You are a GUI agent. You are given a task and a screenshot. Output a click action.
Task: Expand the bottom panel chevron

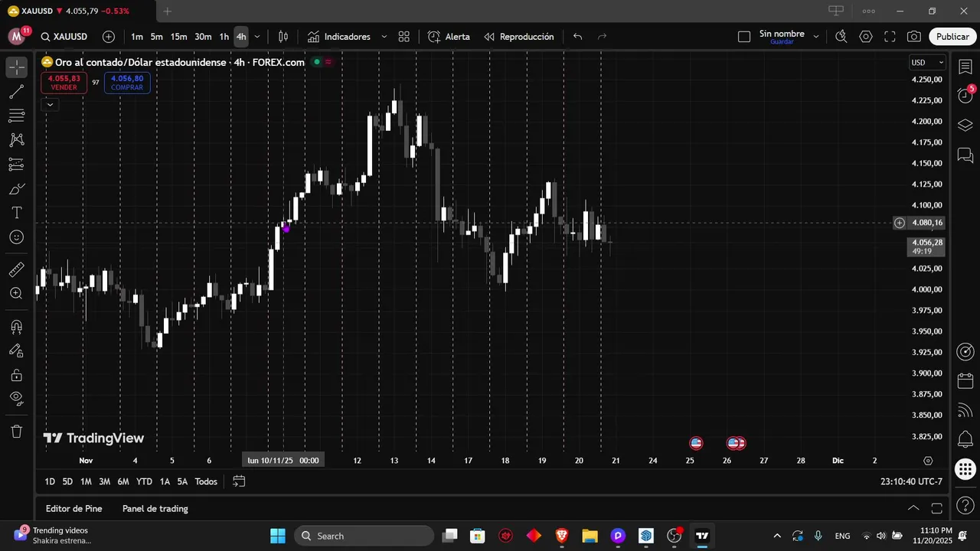pyautogui.click(x=913, y=508)
